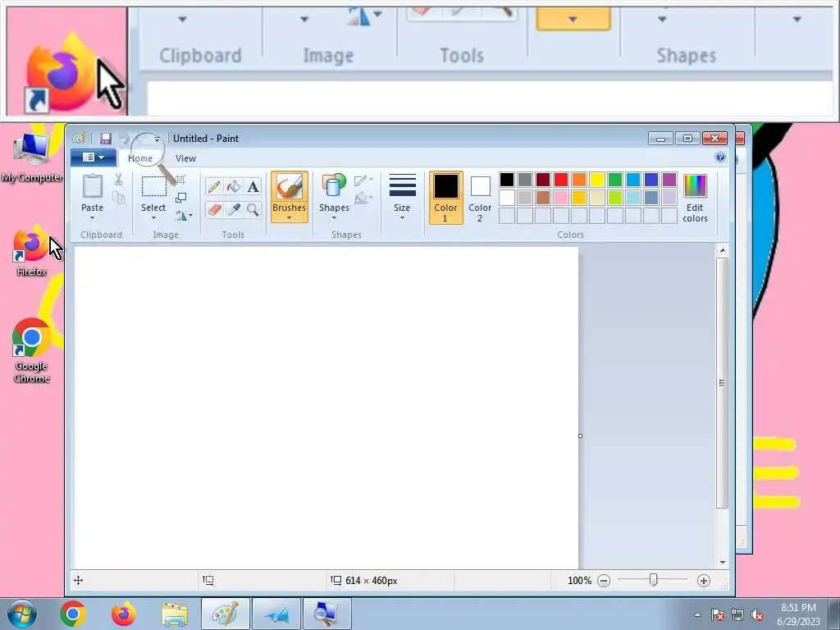Click the right-edge canvas resize handle
This screenshot has height=630, width=840.
coord(580,436)
